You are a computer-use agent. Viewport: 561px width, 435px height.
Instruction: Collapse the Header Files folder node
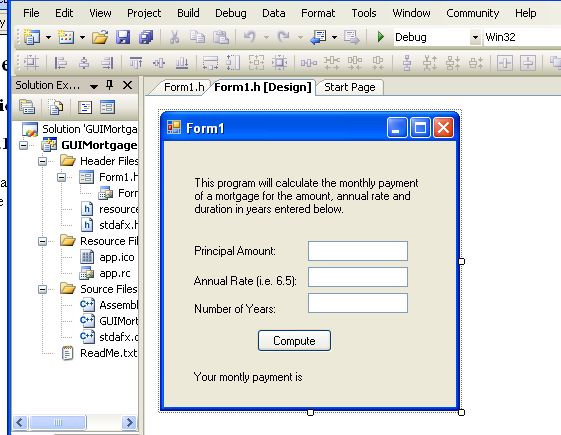click(42, 161)
